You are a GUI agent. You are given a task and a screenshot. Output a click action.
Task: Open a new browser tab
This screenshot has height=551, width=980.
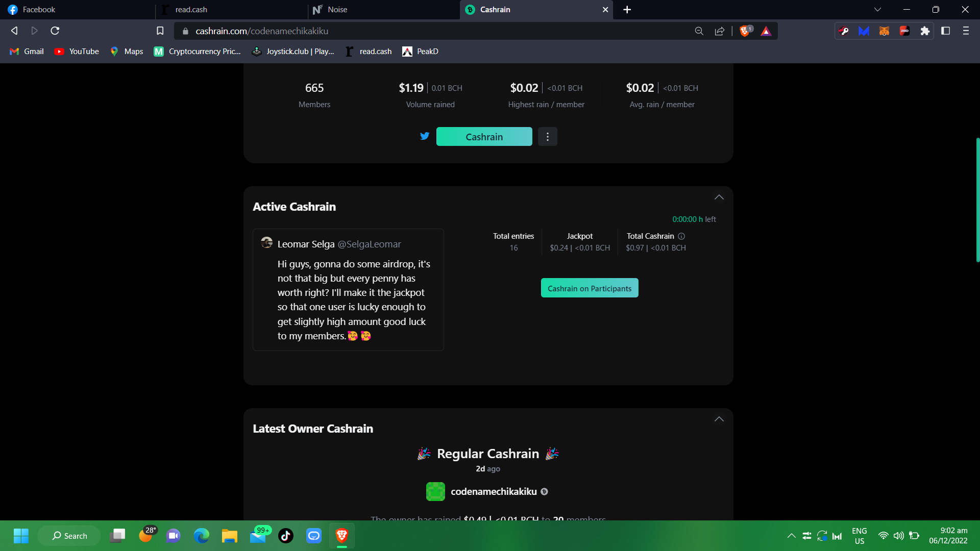pos(627,10)
